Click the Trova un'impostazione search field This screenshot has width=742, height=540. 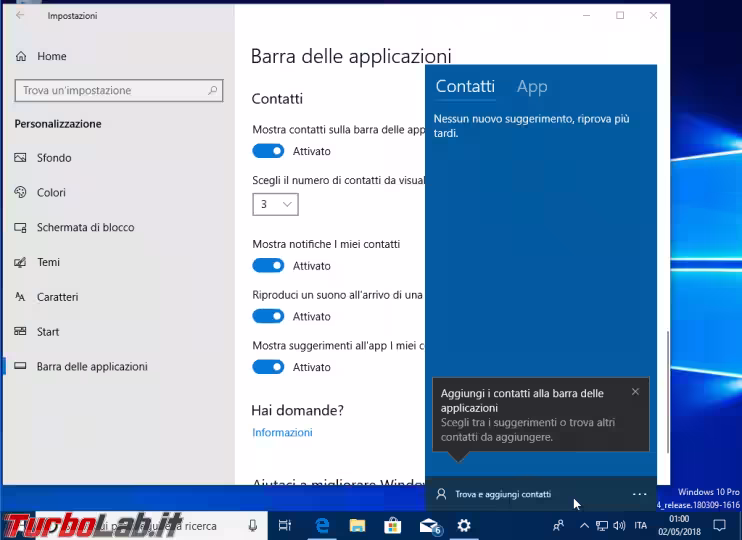click(x=119, y=90)
